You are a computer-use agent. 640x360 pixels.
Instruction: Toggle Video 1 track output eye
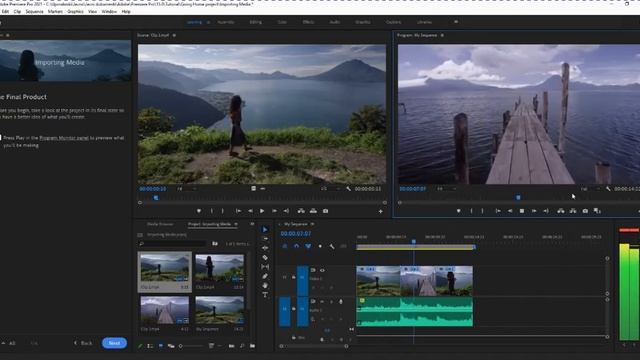pos(322,270)
